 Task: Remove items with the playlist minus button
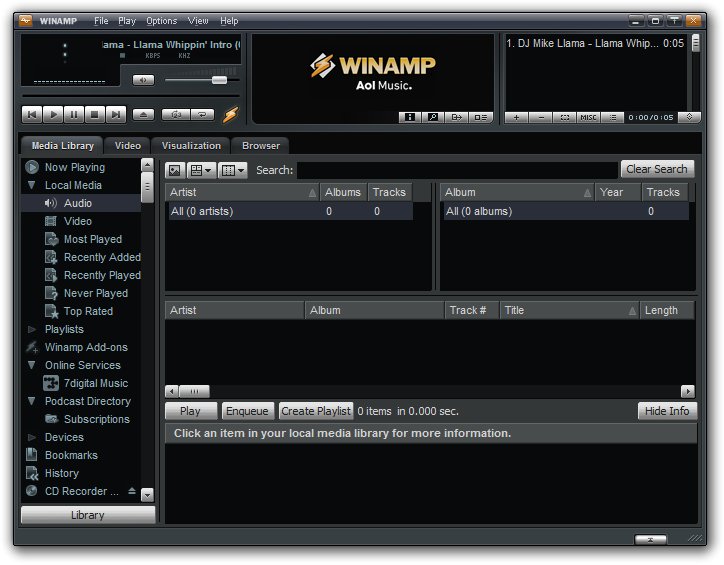[x=541, y=117]
